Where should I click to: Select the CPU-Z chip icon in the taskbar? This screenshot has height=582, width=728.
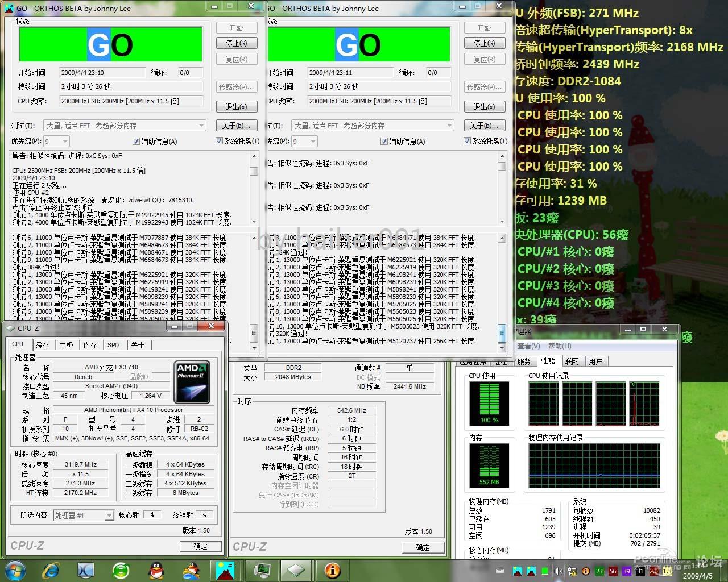click(x=296, y=569)
